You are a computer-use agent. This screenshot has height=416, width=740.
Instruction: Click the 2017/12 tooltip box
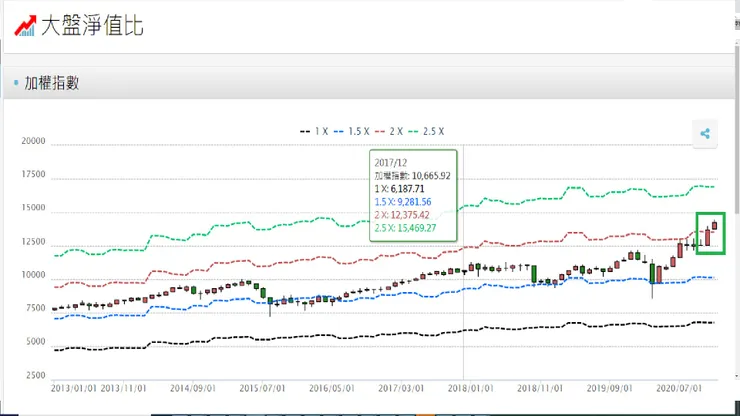[x=413, y=197]
